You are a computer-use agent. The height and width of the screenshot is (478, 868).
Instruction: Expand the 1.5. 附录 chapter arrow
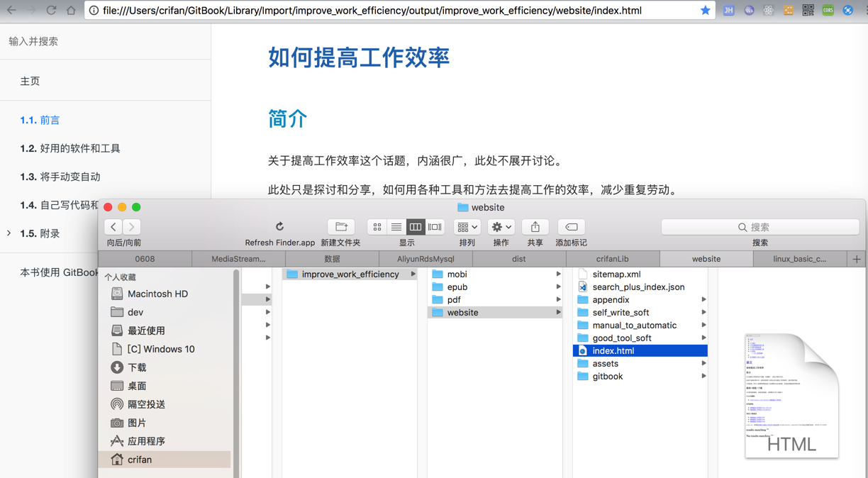9,233
